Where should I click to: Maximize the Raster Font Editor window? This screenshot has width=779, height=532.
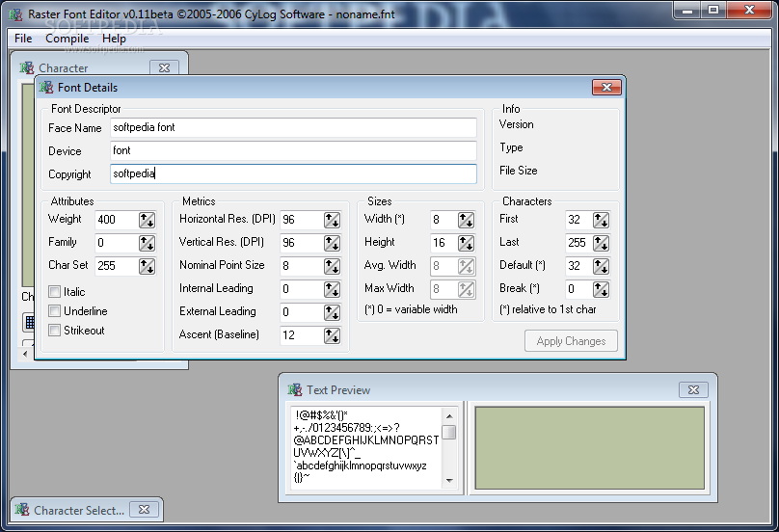point(713,10)
